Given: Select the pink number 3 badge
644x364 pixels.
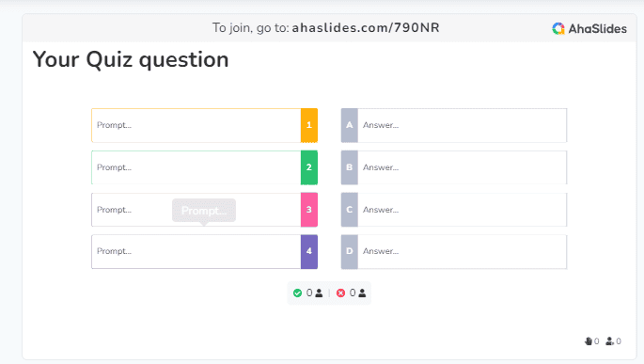Looking at the screenshot, I should point(309,210).
